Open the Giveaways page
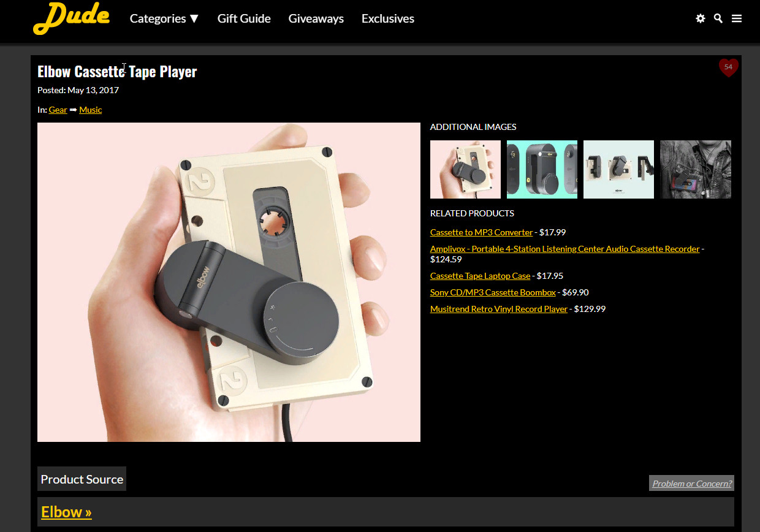760x532 pixels. tap(316, 18)
